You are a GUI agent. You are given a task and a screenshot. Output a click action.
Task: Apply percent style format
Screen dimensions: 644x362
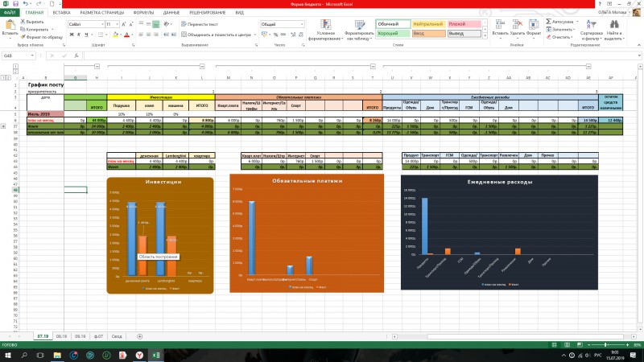click(x=275, y=35)
